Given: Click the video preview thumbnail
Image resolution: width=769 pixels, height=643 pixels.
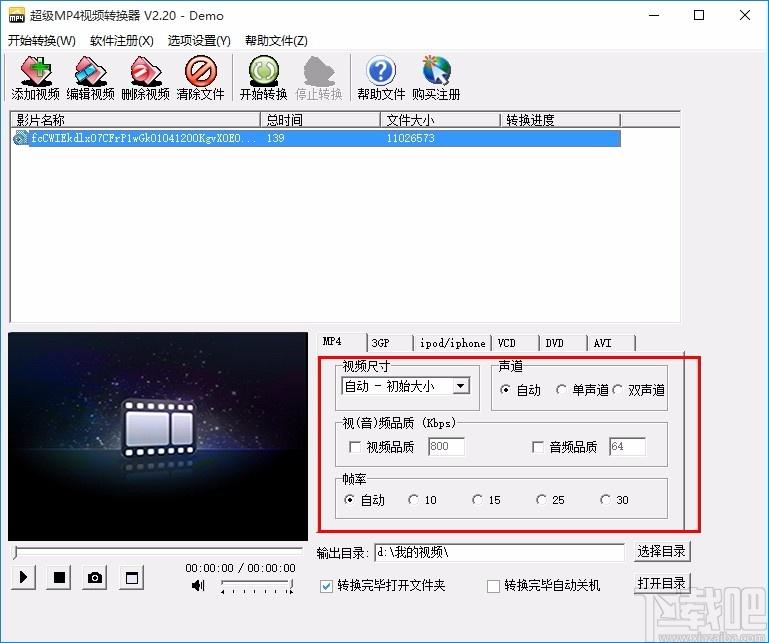Looking at the screenshot, I should 158,437.
